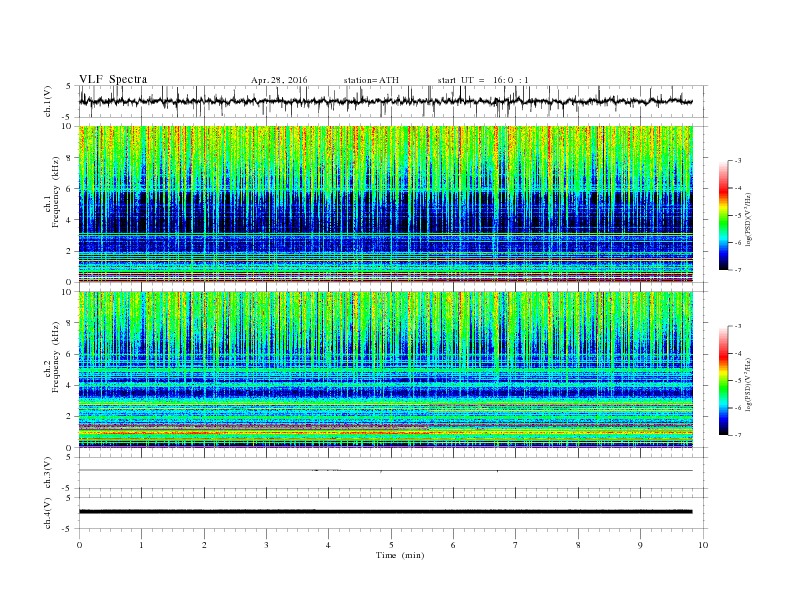Screen dimensions: 792x612
Task: Click the "1" tick label on the time axis
Action: [141, 545]
